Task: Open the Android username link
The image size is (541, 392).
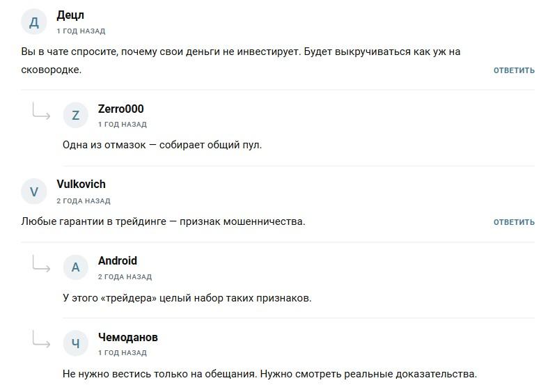Action: click(118, 261)
